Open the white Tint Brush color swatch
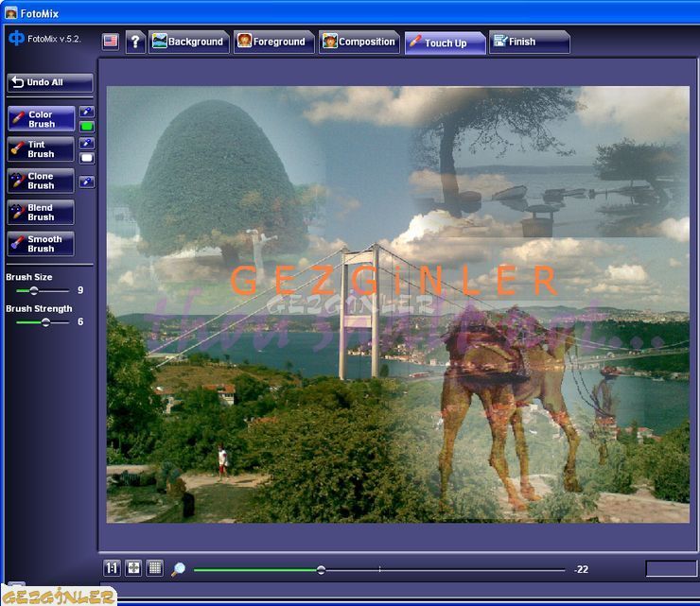 87,158
